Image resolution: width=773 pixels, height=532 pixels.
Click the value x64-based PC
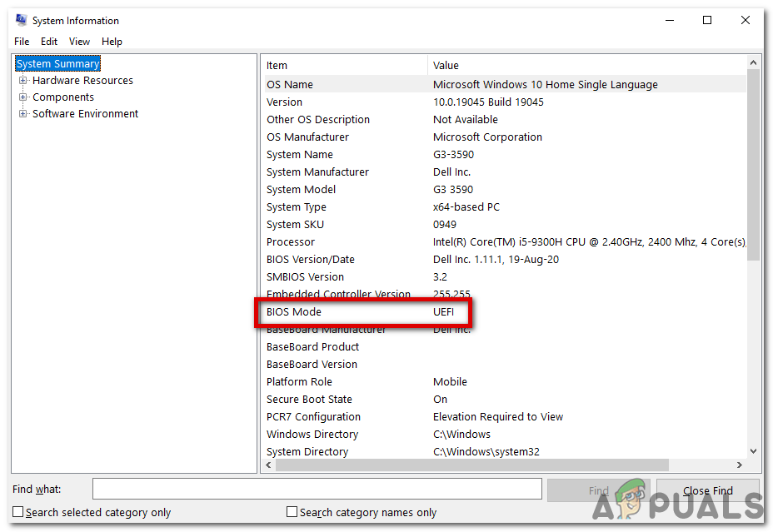[466, 206]
